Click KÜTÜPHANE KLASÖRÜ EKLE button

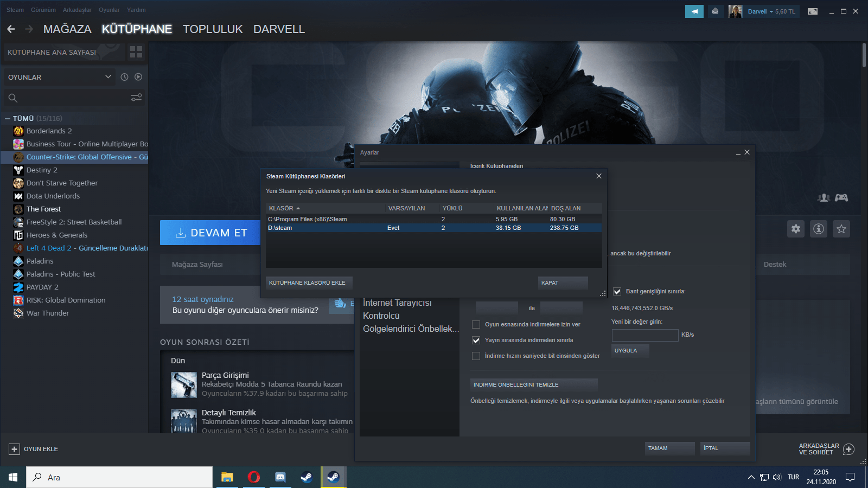click(x=309, y=282)
